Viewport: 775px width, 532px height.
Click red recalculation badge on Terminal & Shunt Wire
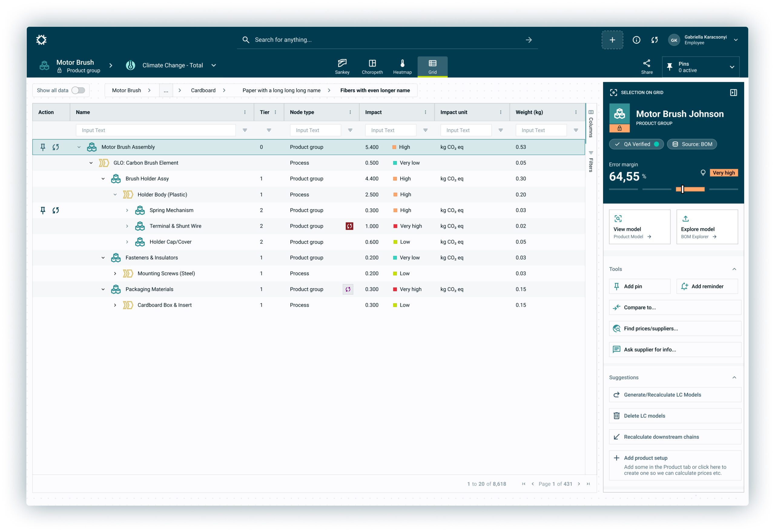coord(349,226)
